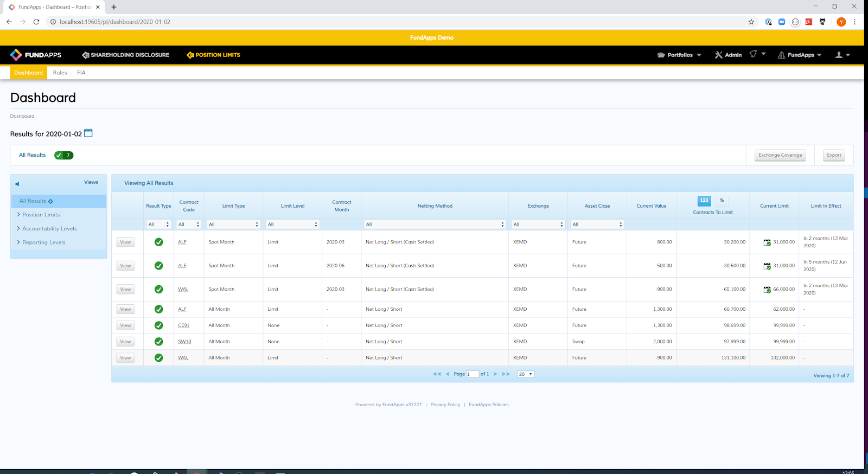Open the Netting Method filter dropdown
This screenshot has width=868, height=474.
[x=435, y=225]
